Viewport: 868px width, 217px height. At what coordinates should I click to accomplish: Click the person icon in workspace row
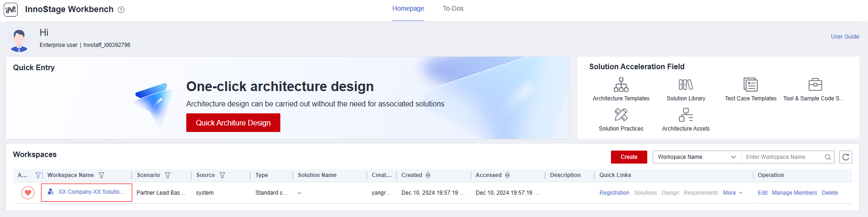(51, 191)
